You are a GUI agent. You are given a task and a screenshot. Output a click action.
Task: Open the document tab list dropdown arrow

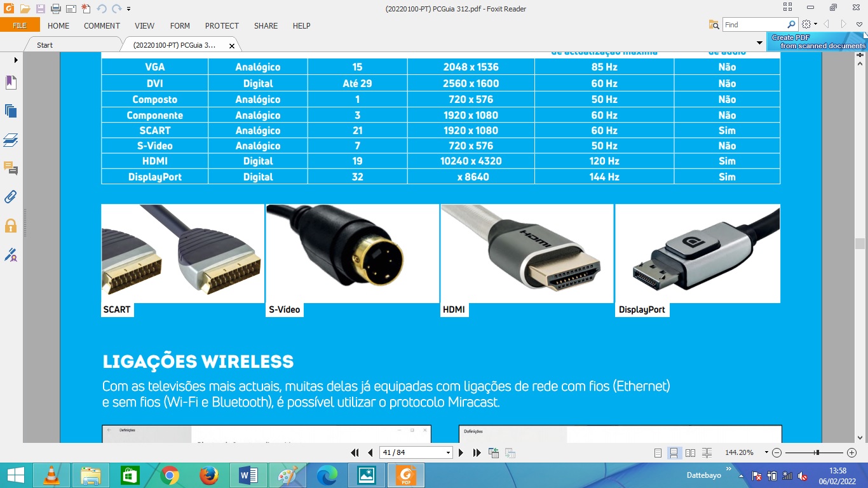point(759,43)
